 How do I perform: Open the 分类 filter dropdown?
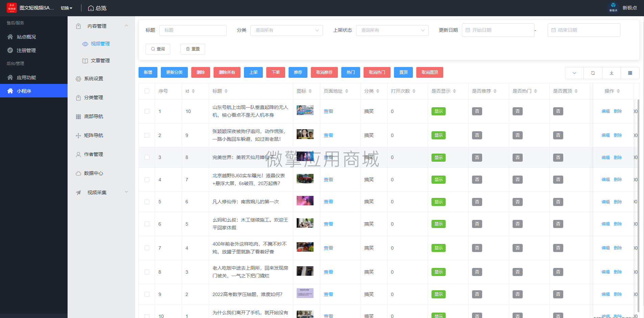[287, 30]
